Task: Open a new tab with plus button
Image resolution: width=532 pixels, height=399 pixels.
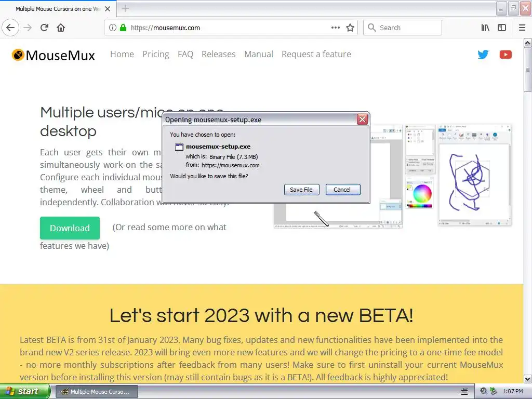Action: point(125,8)
